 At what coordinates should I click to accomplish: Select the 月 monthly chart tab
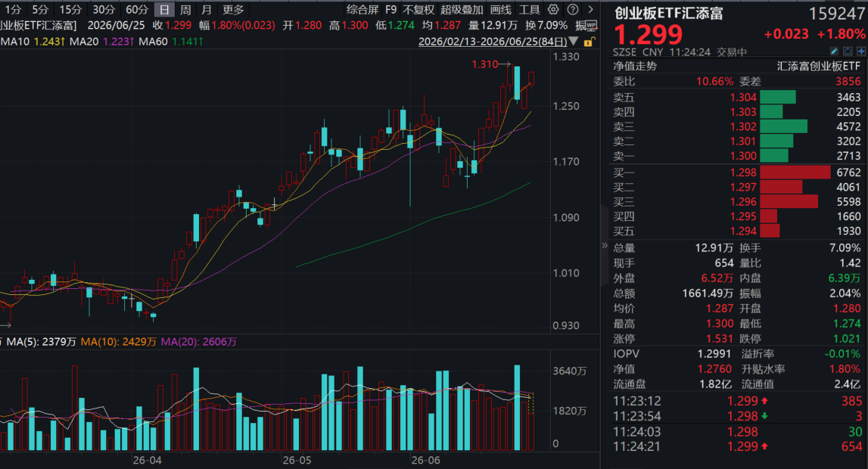206,9
